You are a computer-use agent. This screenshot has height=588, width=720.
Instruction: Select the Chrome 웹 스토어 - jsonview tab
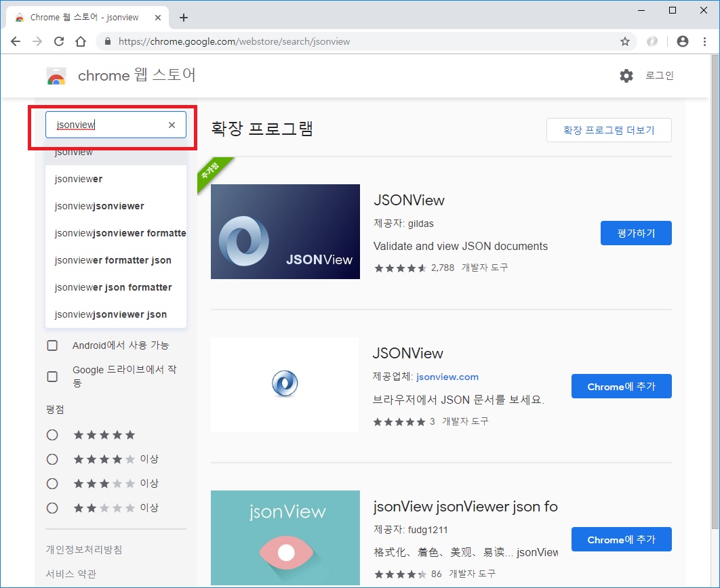(x=85, y=18)
